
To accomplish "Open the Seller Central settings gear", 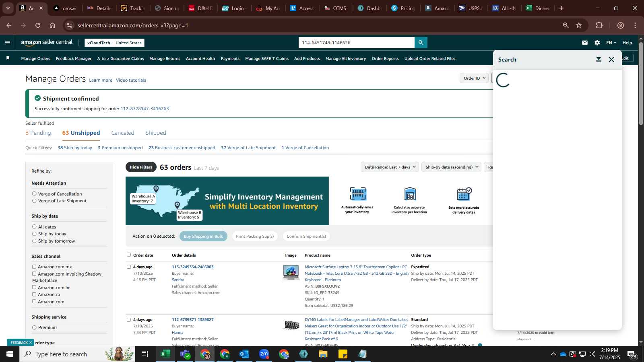I will click(597, 43).
